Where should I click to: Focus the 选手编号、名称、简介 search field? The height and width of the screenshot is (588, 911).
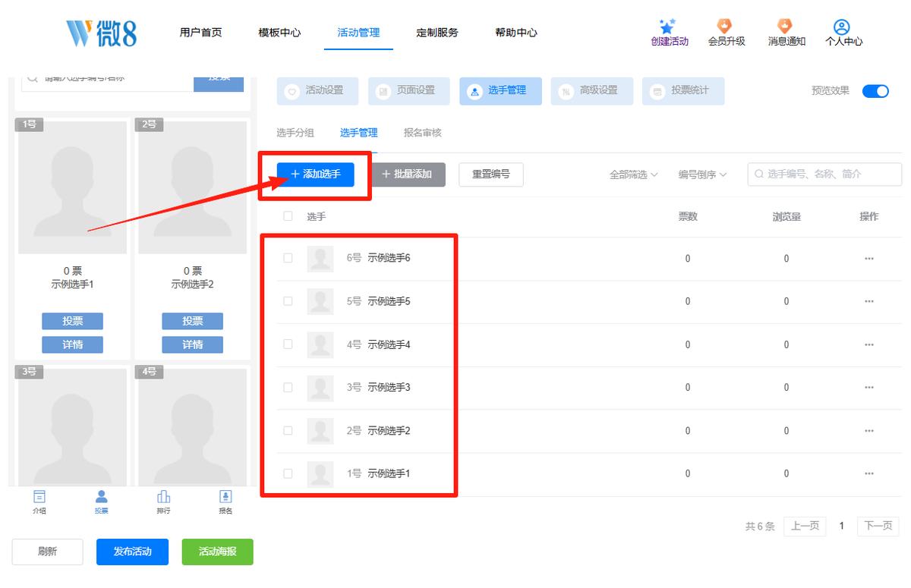(824, 175)
